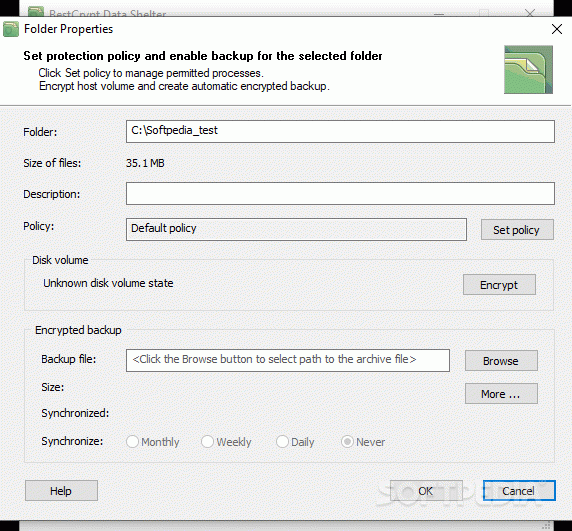The height and width of the screenshot is (531, 572).
Task: Click the bold Set protection policy heading
Action: pos(203,56)
